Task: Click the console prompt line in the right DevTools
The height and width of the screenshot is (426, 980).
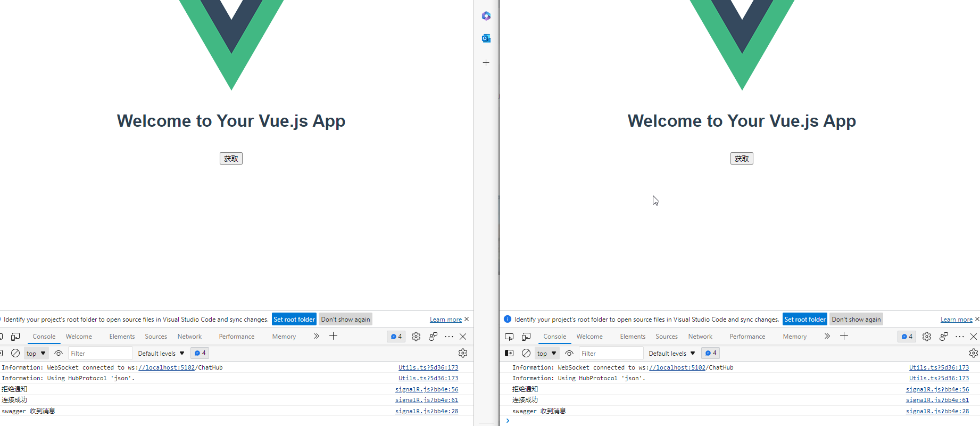Action: [x=740, y=421]
